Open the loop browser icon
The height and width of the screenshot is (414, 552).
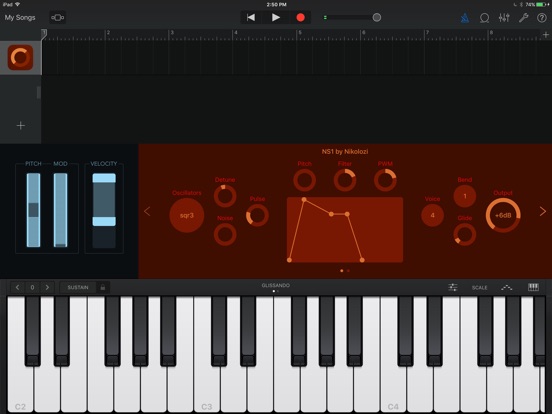coord(484,18)
